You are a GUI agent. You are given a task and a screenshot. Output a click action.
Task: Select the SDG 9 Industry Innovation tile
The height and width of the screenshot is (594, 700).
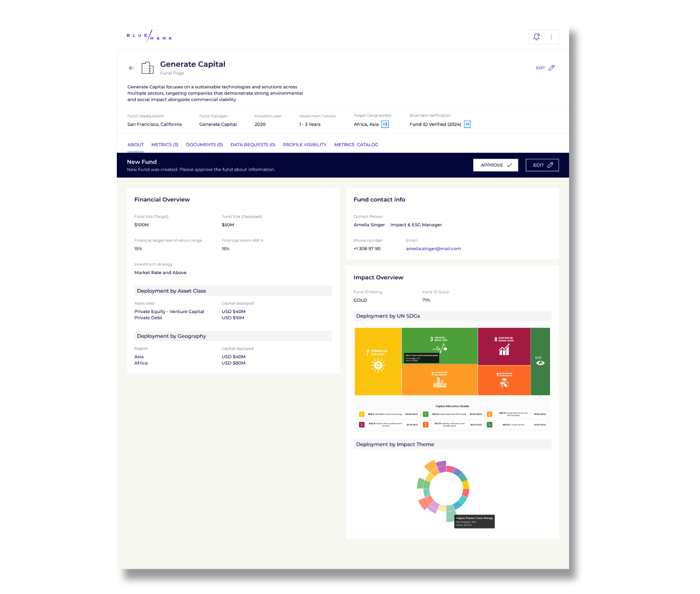(504, 380)
